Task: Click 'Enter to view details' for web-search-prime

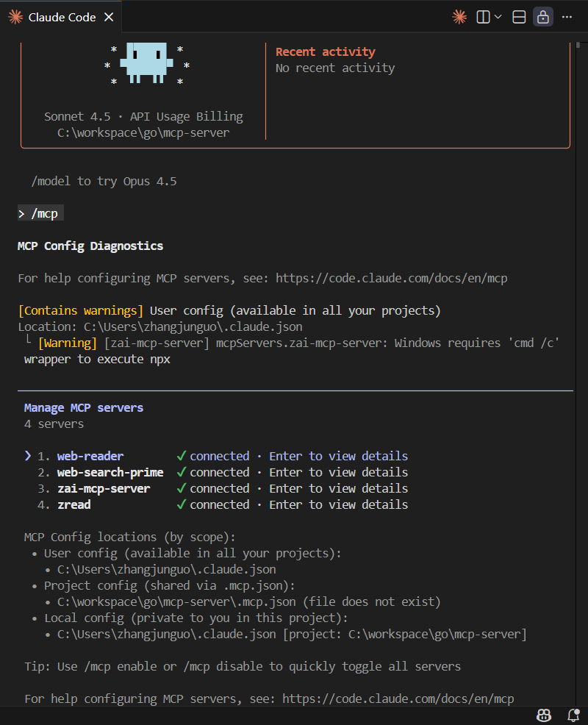Action: tap(339, 472)
